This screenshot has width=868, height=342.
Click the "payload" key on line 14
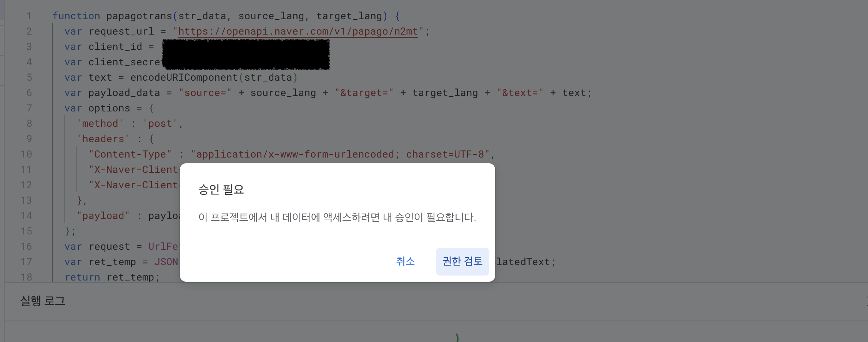(103, 216)
